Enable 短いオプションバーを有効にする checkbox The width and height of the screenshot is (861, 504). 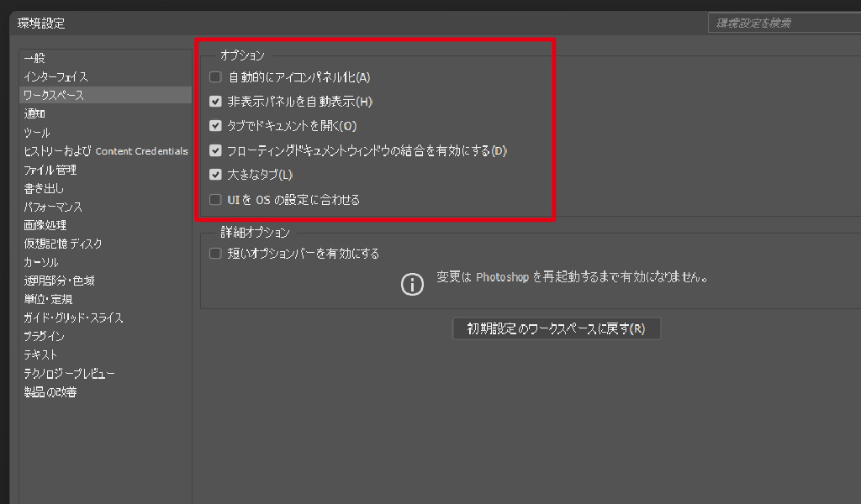(x=216, y=253)
